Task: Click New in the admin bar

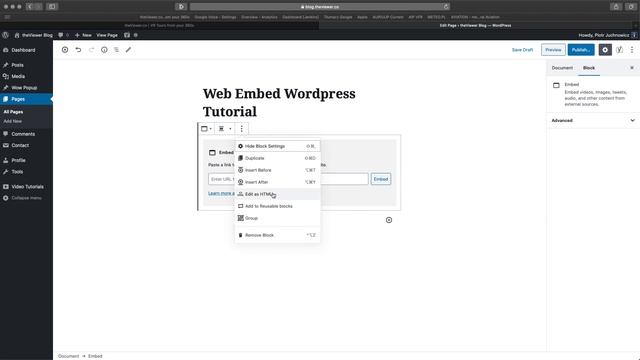Action: pyautogui.click(x=83, y=35)
